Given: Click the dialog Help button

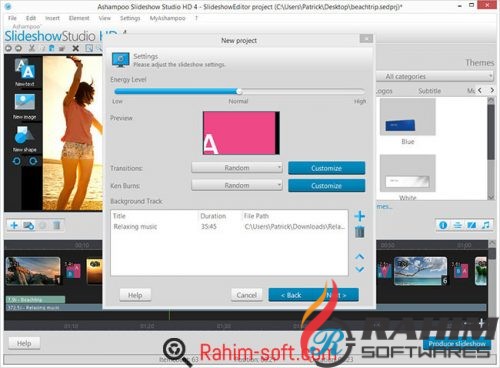Looking at the screenshot, I should tap(135, 295).
